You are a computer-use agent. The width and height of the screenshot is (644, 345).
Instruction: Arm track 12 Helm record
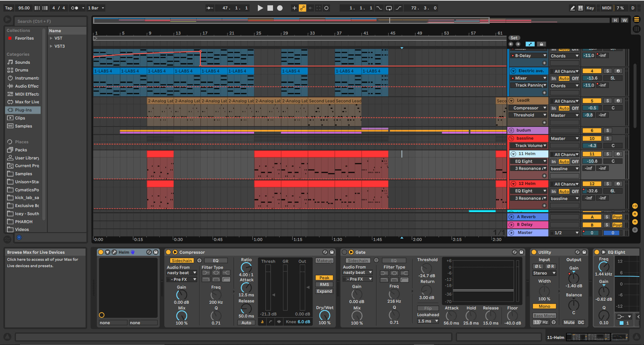tap(618, 184)
